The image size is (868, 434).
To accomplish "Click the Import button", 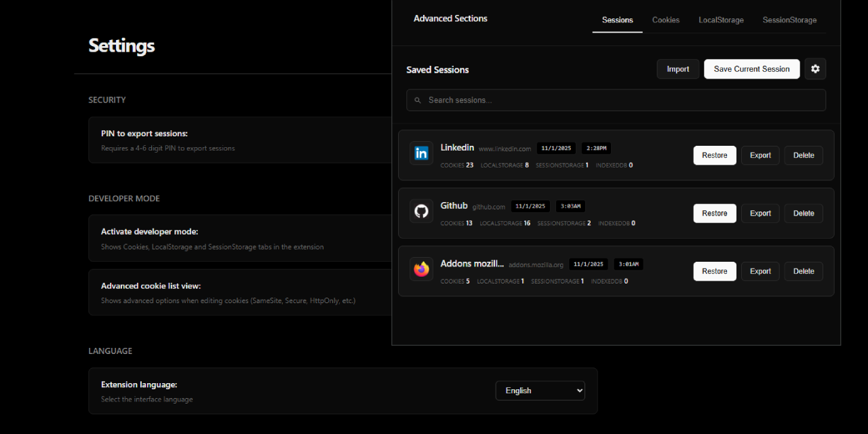I will (x=678, y=69).
